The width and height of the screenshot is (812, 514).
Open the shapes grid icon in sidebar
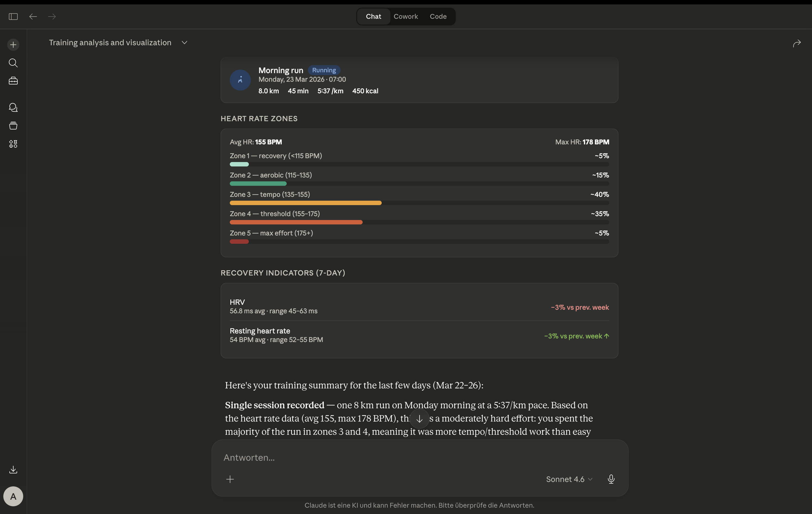13,144
